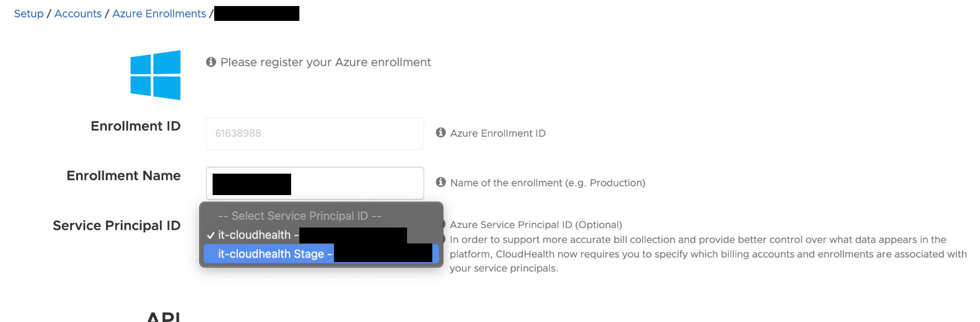Click the 'Please register your Azure enrollment' message
The height and width of the screenshot is (322, 980).
click(326, 63)
